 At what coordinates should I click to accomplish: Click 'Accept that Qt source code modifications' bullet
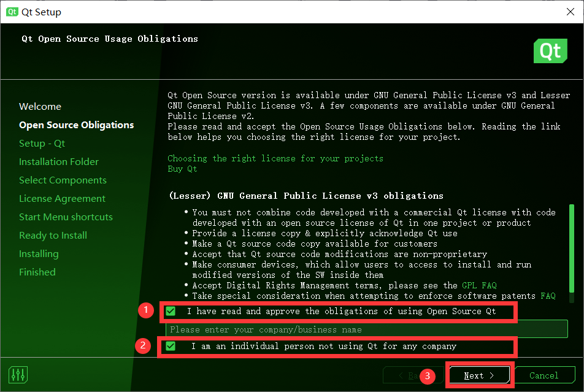340,254
